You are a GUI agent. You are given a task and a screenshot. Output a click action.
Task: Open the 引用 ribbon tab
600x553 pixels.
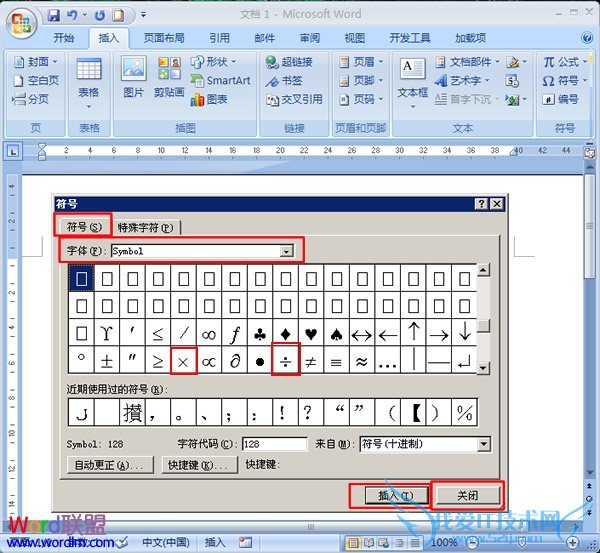click(219, 38)
